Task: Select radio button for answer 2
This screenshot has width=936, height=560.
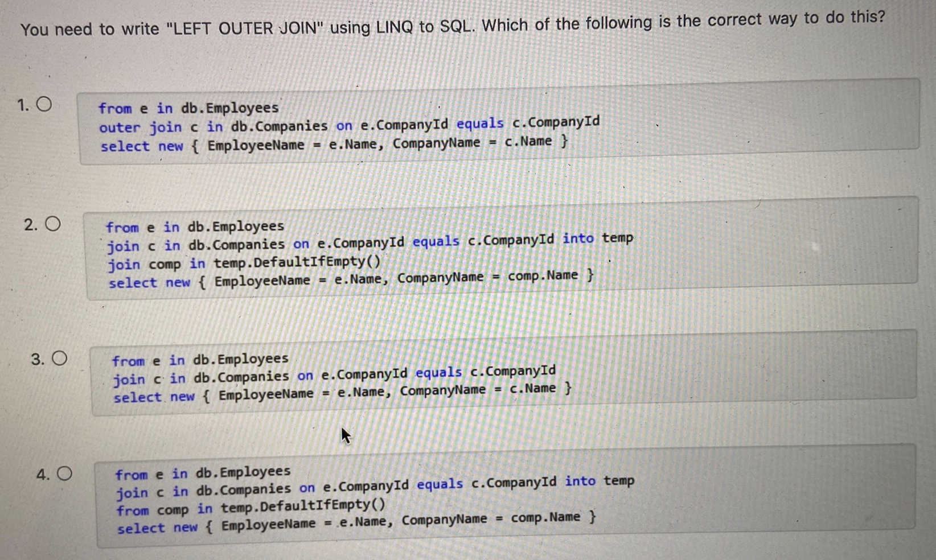Action: pyautogui.click(x=52, y=224)
